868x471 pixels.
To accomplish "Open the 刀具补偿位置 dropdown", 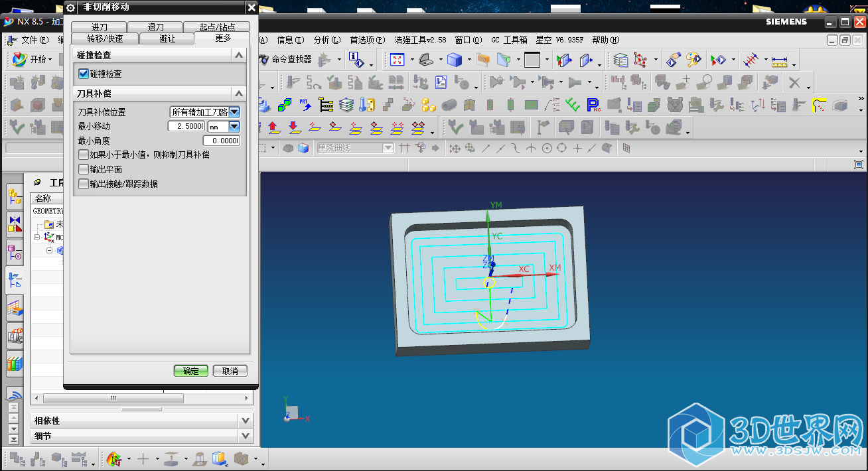I will coord(234,112).
